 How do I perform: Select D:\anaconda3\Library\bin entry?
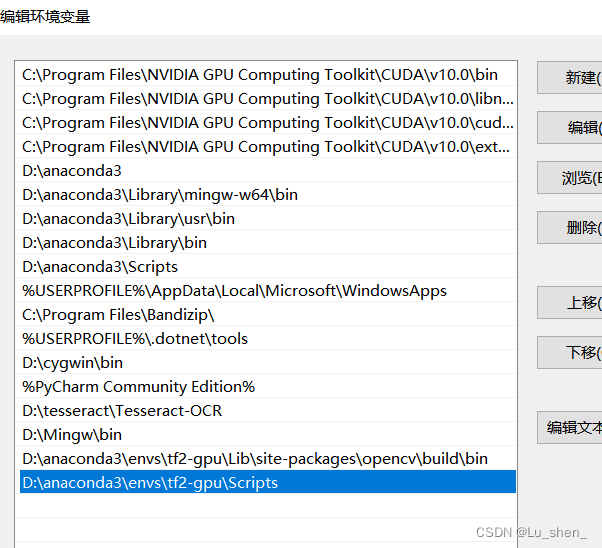[266, 242]
